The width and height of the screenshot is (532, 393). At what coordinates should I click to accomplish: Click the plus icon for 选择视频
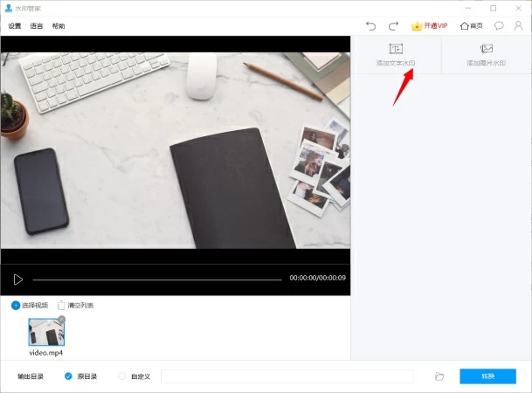[x=16, y=306]
